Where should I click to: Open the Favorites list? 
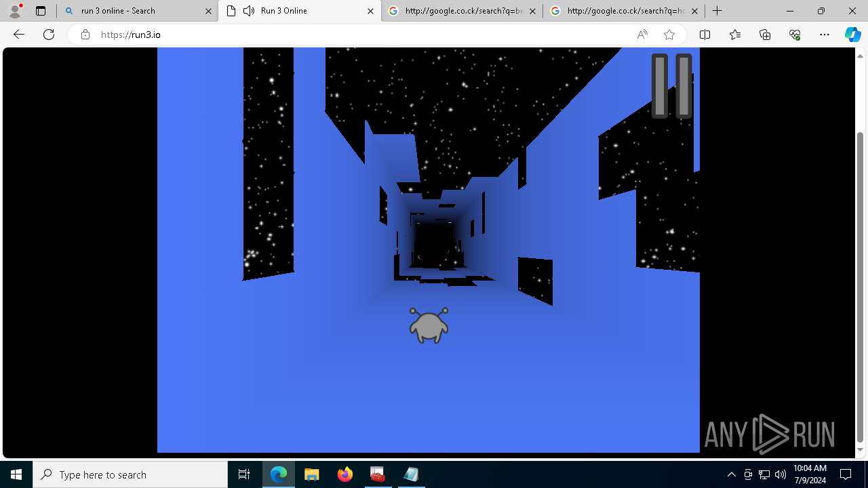point(735,35)
